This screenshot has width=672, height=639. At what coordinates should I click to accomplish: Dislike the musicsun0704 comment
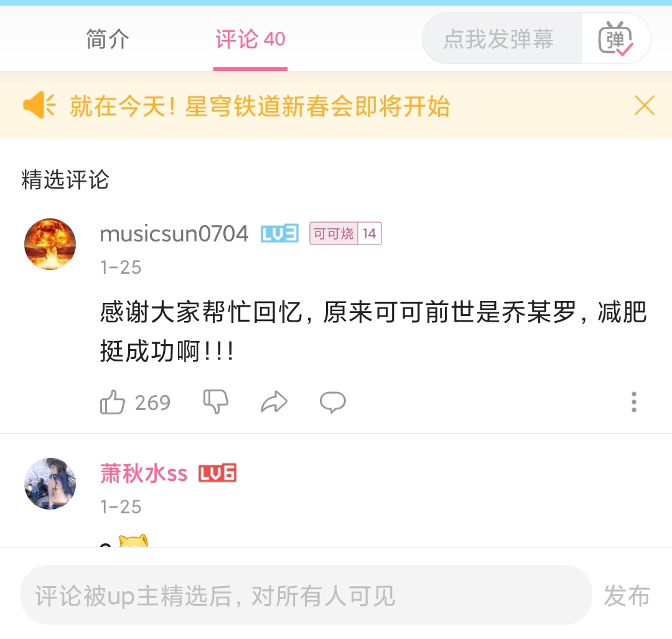[x=215, y=402]
